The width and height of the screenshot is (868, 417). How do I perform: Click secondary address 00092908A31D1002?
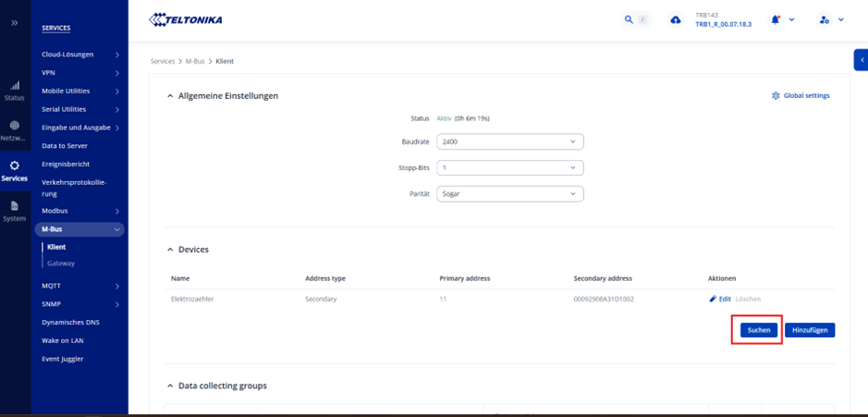coord(604,299)
